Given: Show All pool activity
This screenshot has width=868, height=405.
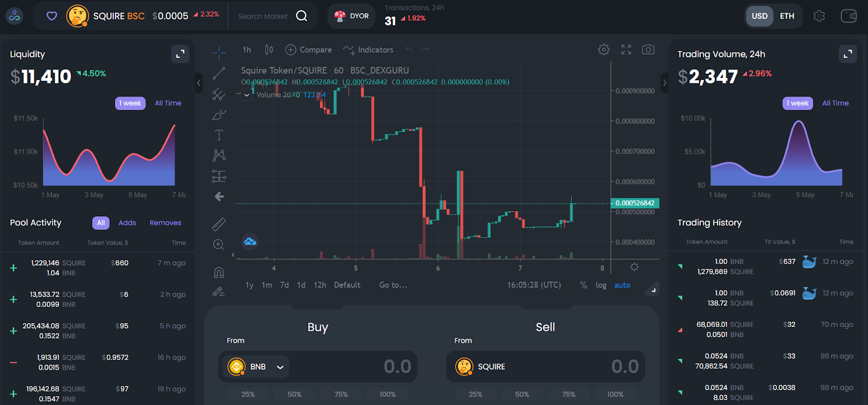Looking at the screenshot, I should (x=101, y=223).
